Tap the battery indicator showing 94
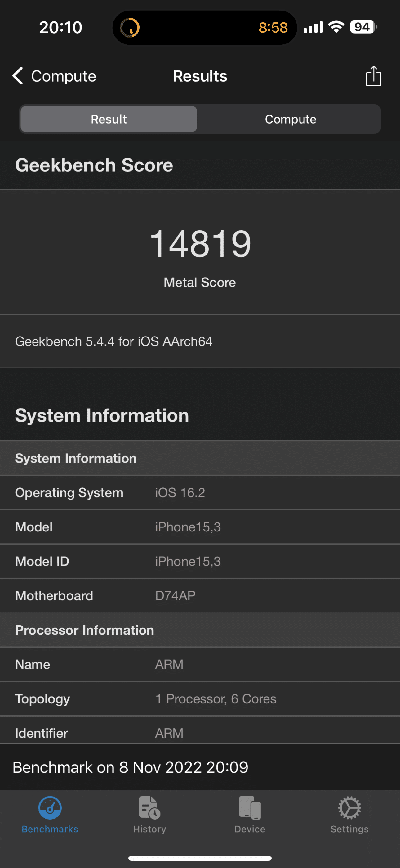 363,27
